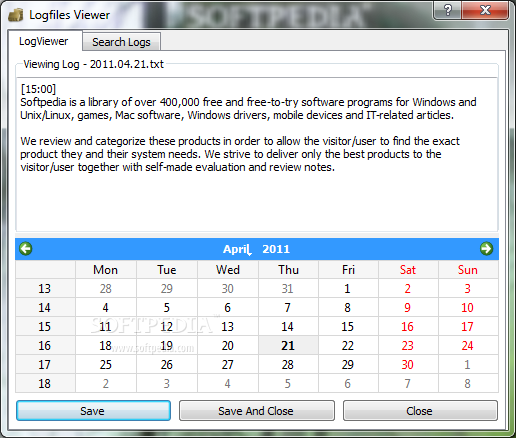The width and height of the screenshot is (516, 438).
Task: Click the 2011 year field in the calendar header
Action: click(x=276, y=249)
